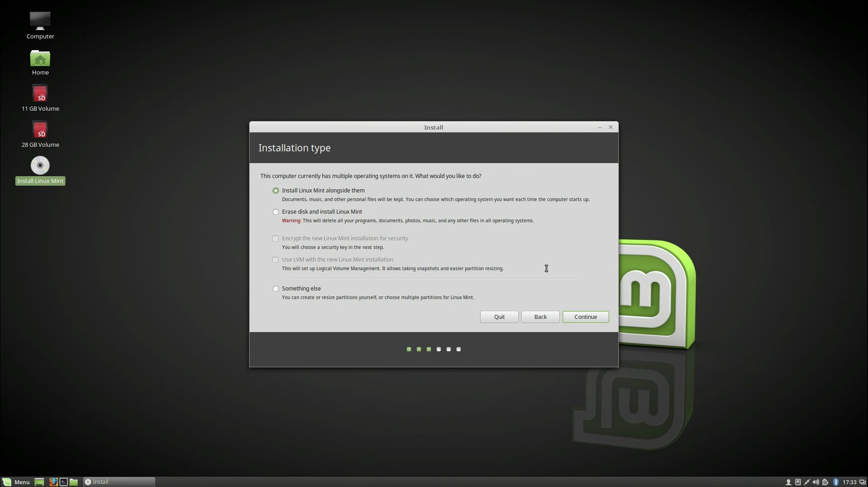Open the Bluetooth tray icon
The image size is (868, 487).
point(836,482)
